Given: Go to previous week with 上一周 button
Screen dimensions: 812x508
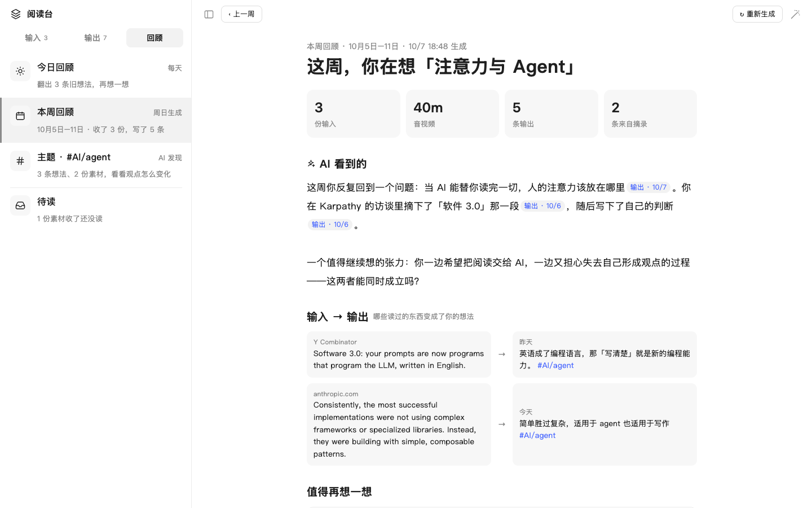Looking at the screenshot, I should coord(241,14).
